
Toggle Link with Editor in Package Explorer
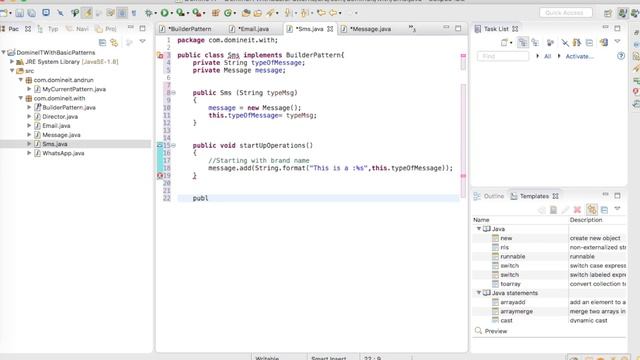[x=114, y=42]
